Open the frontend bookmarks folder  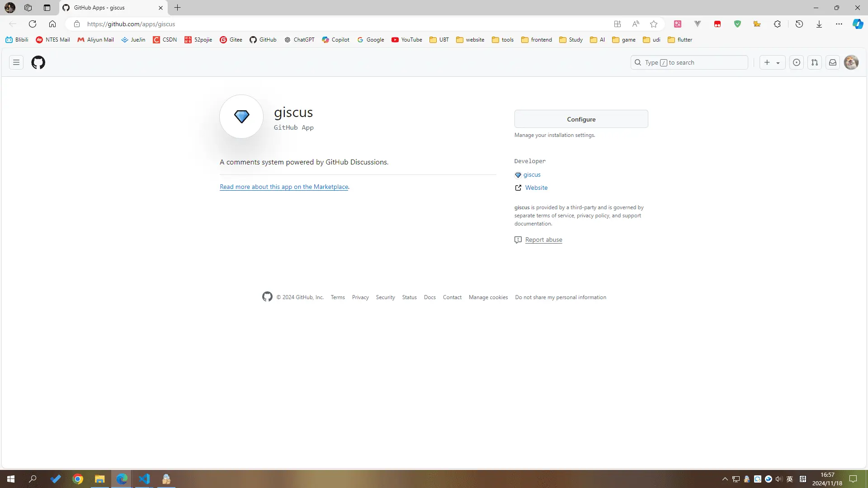(537, 40)
